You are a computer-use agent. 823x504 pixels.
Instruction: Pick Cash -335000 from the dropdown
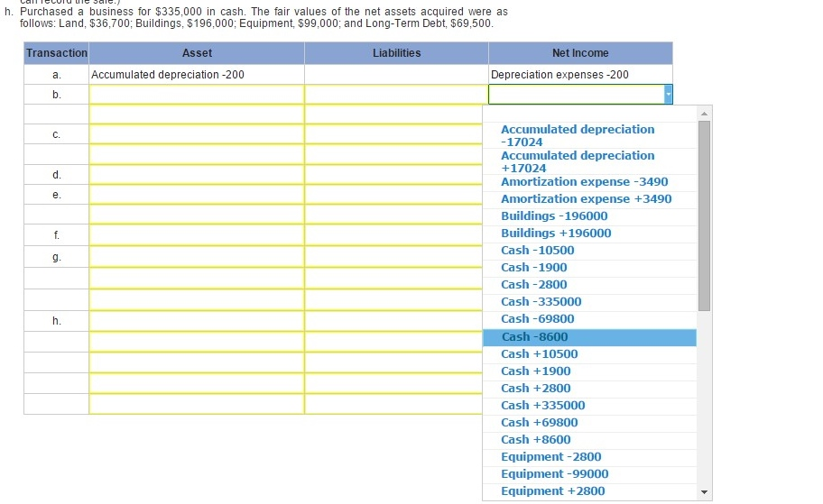(x=541, y=302)
